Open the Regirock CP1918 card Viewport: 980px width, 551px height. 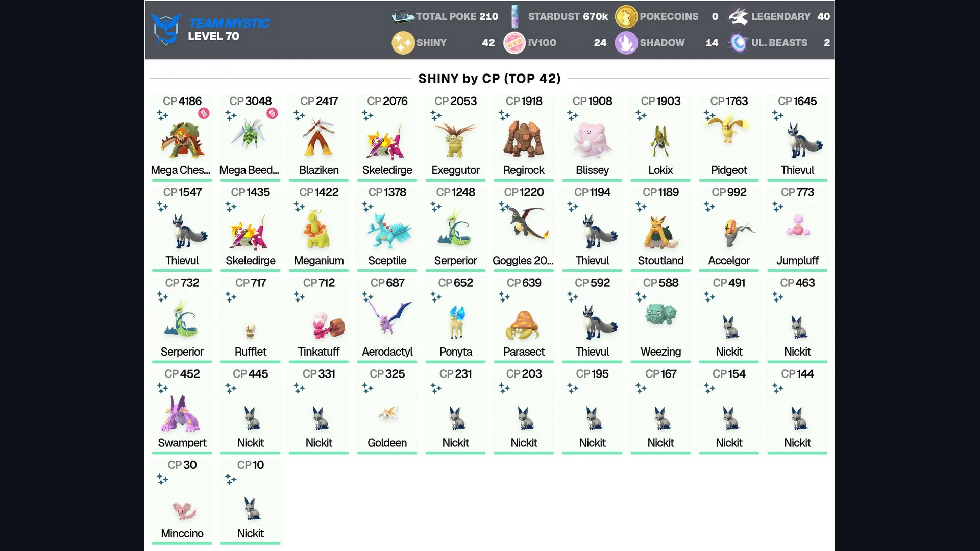[x=524, y=137]
